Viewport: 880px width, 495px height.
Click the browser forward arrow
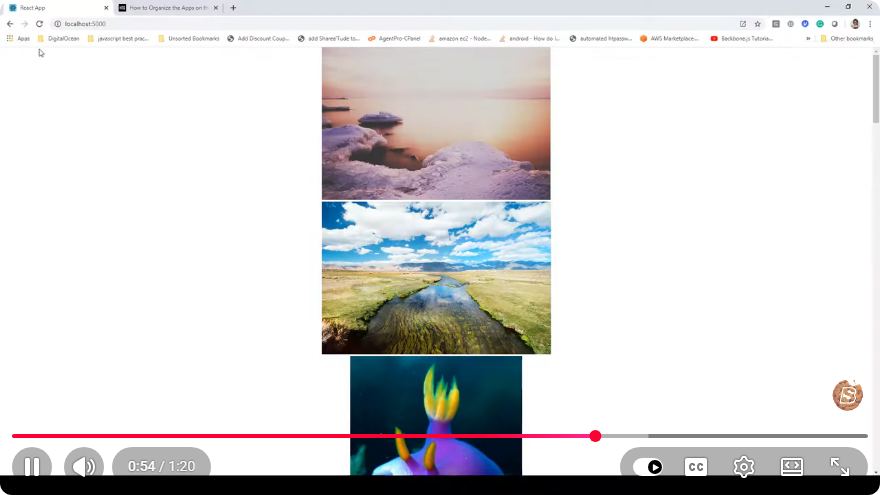[24, 24]
